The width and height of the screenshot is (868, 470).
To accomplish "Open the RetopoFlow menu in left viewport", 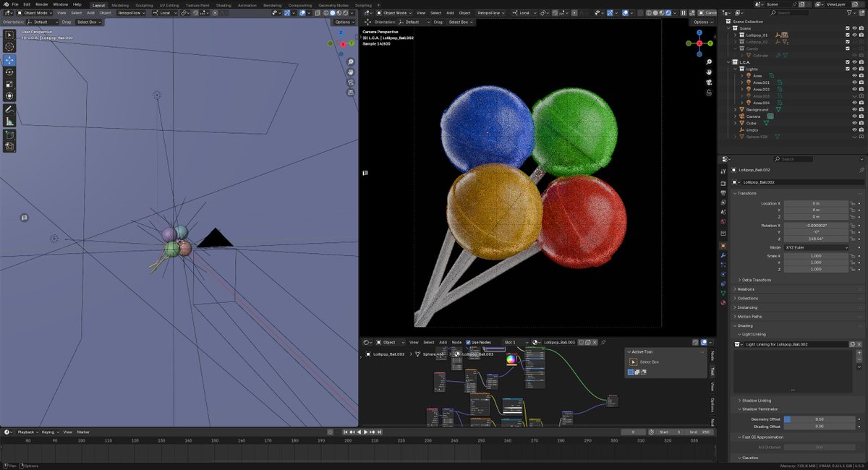I will pyautogui.click(x=131, y=12).
